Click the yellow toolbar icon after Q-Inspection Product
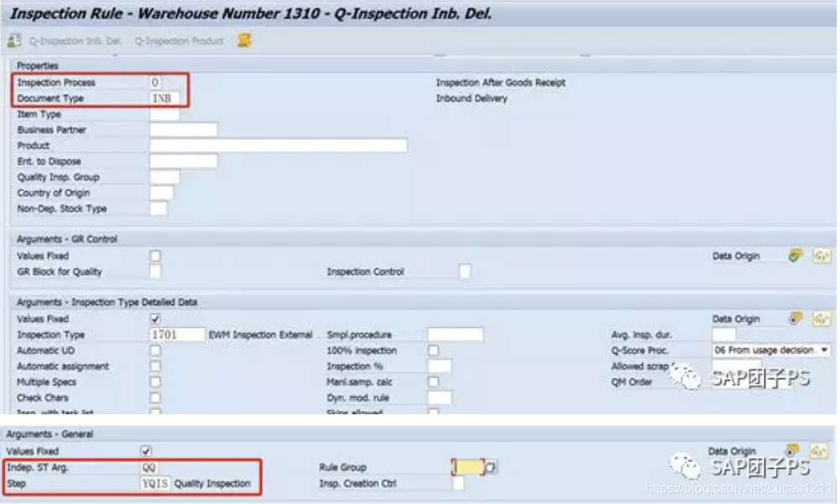Image resolution: width=840 pixels, height=504 pixels. pos(244,40)
